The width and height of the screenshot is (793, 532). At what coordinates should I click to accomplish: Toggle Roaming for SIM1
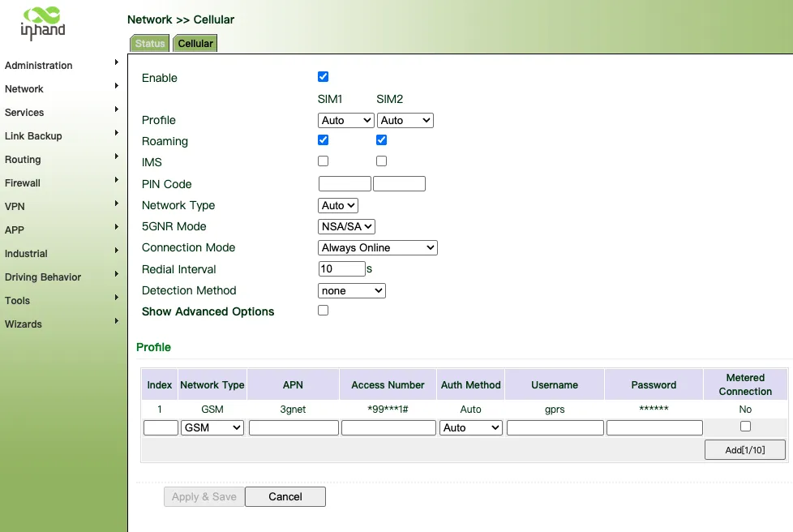(324, 140)
